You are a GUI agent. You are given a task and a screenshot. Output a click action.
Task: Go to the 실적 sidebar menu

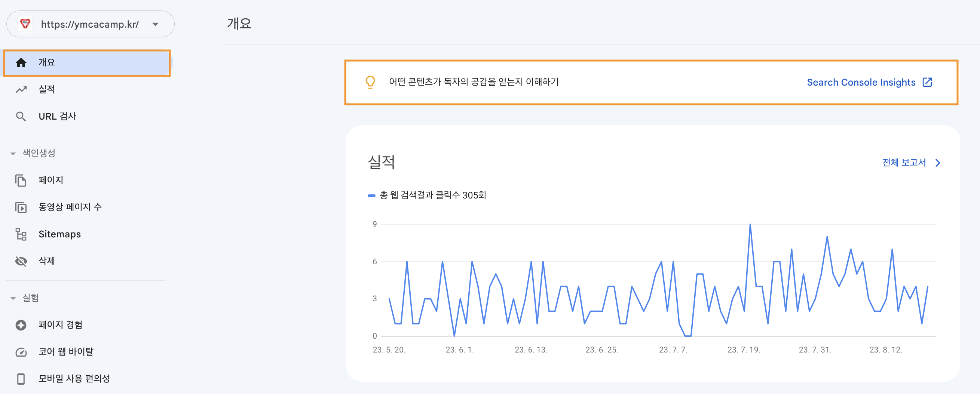coord(47,89)
